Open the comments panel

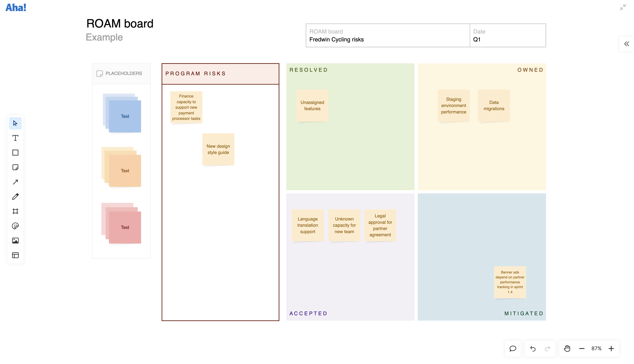tap(513, 348)
